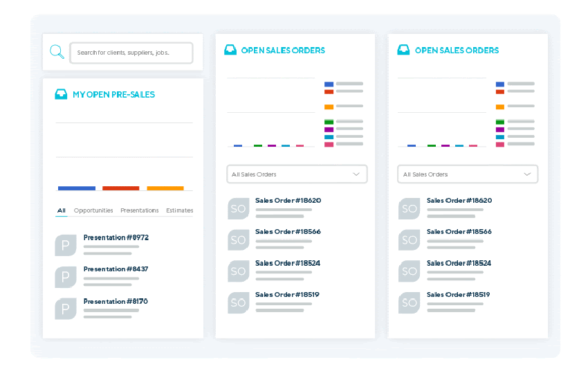Click green legend swatch in middle sales orders chart

pos(329,122)
